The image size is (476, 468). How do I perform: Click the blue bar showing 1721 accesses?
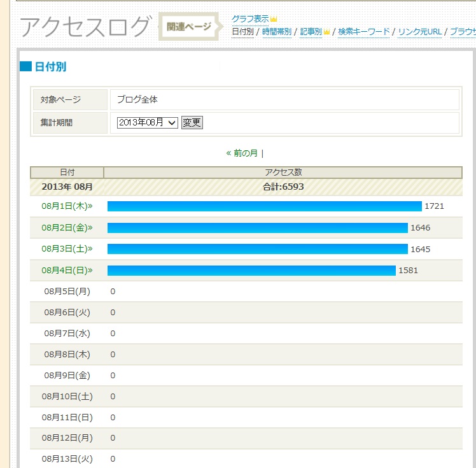(x=264, y=206)
